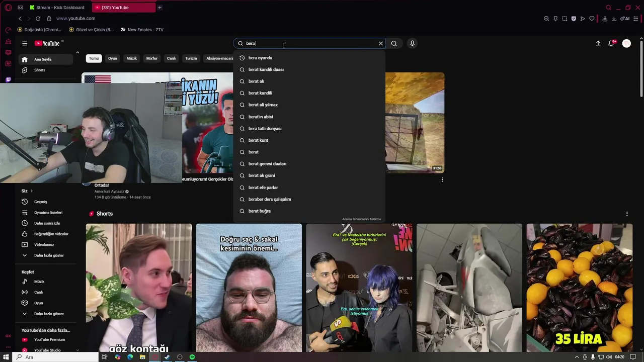Open Shorts in sidebar

point(46,70)
